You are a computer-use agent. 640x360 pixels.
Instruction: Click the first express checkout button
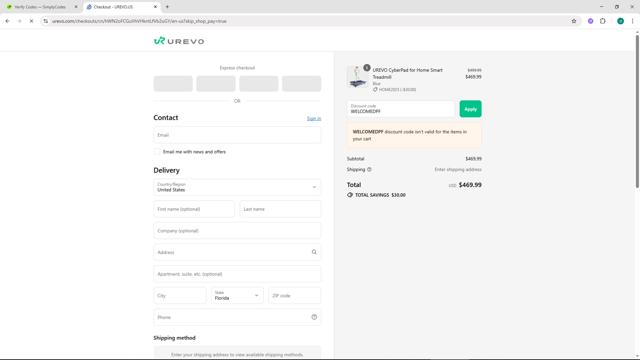tap(173, 84)
